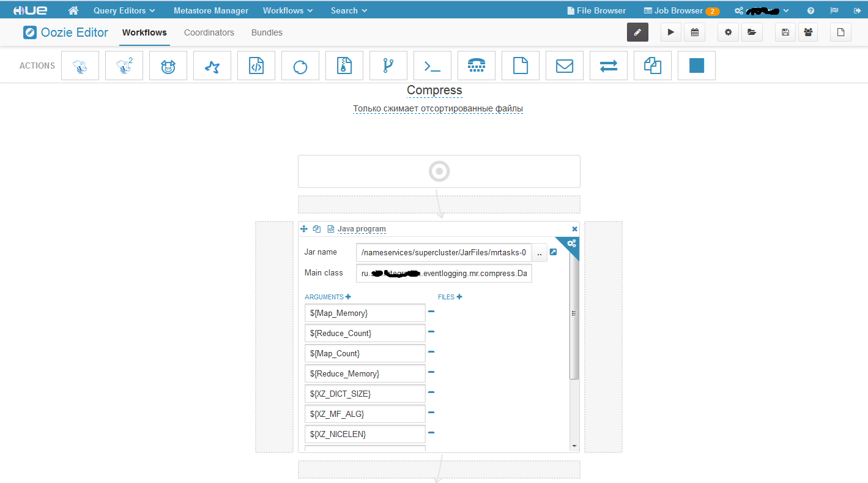Remove the ${Reduce_Memory} argument

[x=431, y=372]
